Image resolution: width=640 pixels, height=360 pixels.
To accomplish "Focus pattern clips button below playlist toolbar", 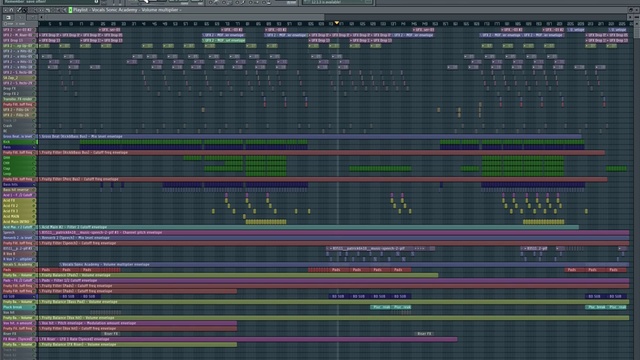I will (8, 18).
